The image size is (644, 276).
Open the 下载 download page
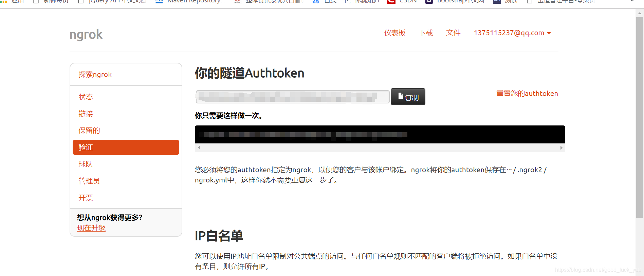tap(426, 33)
